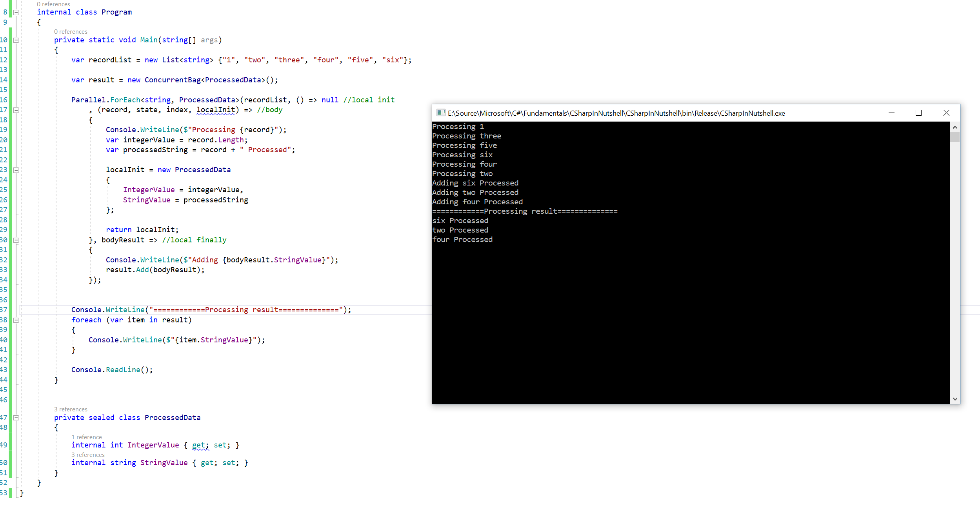This screenshot has width=980, height=511.
Task: Click the console scrollbar up arrow
Action: (955, 127)
